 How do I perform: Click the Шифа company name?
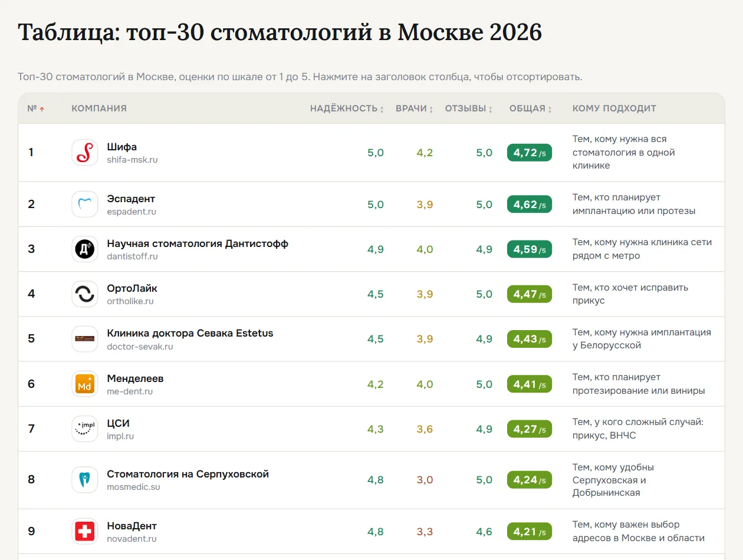click(x=122, y=147)
